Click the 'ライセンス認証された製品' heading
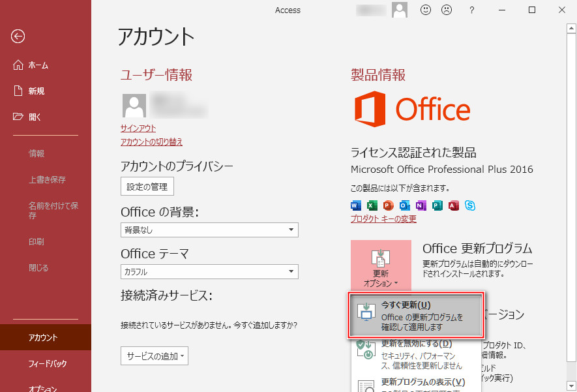The height and width of the screenshot is (392, 577). [x=413, y=153]
